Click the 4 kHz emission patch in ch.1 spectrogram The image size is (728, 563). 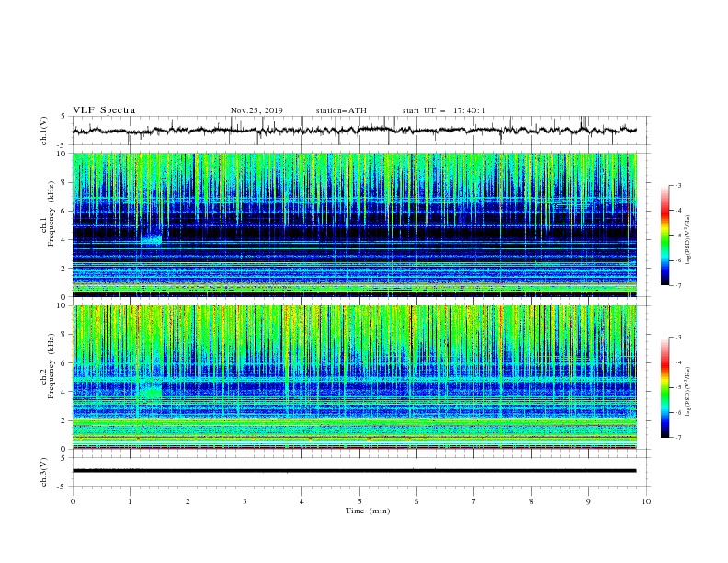coord(152,239)
